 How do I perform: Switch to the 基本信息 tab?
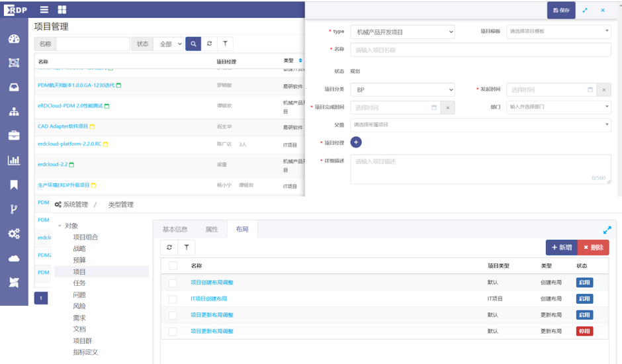click(x=175, y=229)
